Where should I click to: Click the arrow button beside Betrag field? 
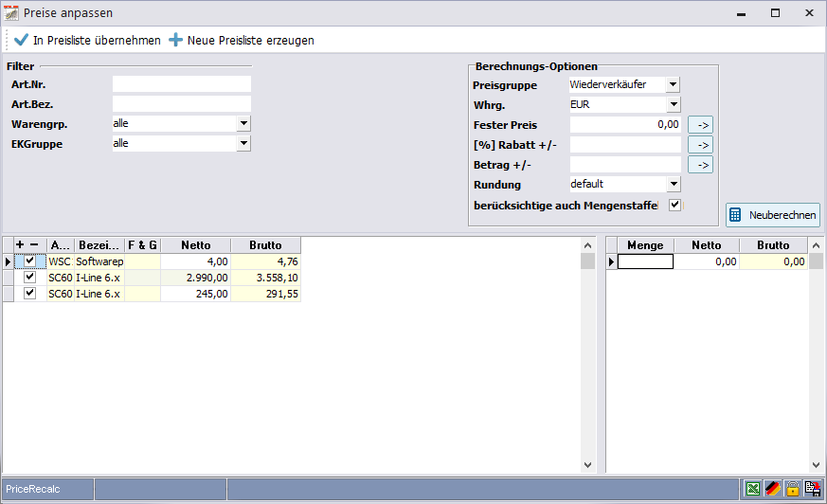tap(700, 165)
